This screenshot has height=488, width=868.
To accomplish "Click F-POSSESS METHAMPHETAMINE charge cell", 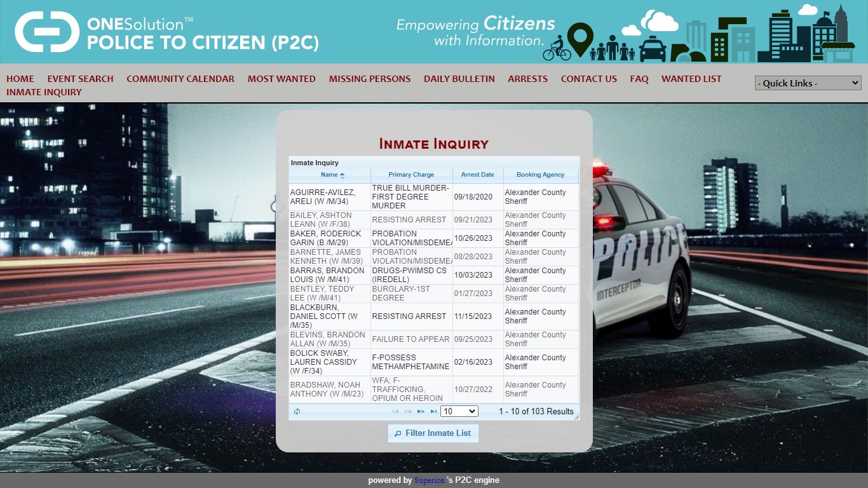I will 411,362.
